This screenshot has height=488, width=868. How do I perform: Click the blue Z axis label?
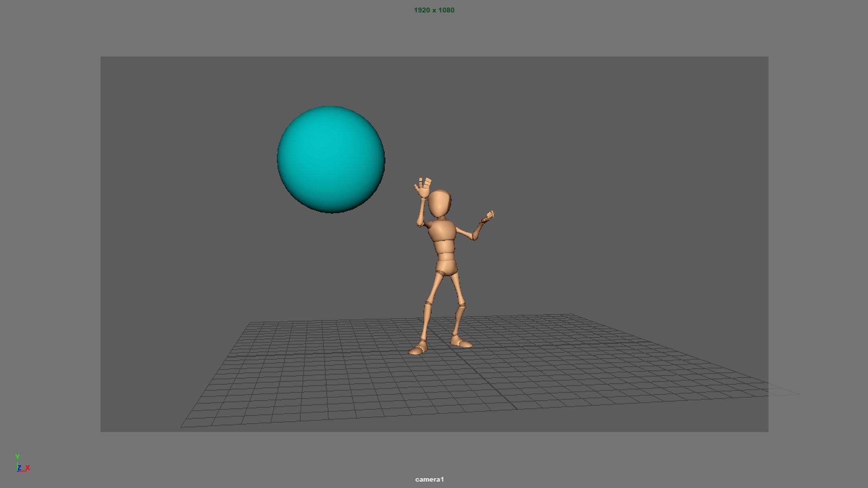click(x=19, y=468)
